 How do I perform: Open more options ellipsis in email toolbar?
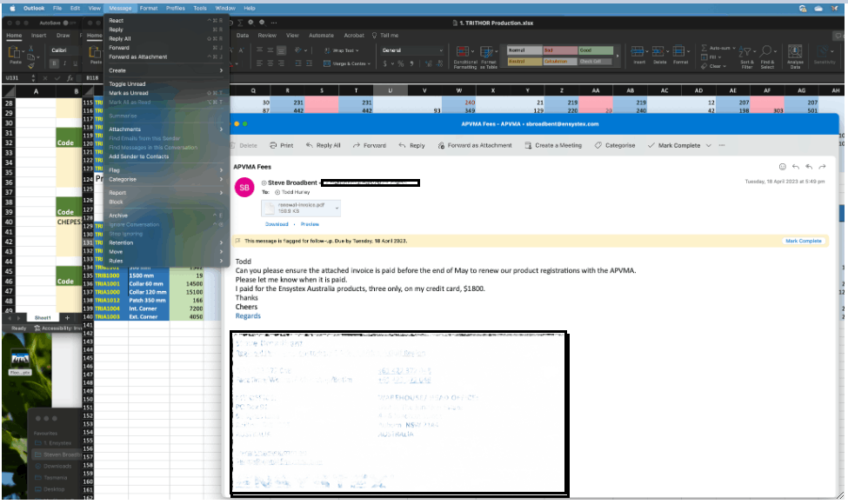tap(721, 145)
